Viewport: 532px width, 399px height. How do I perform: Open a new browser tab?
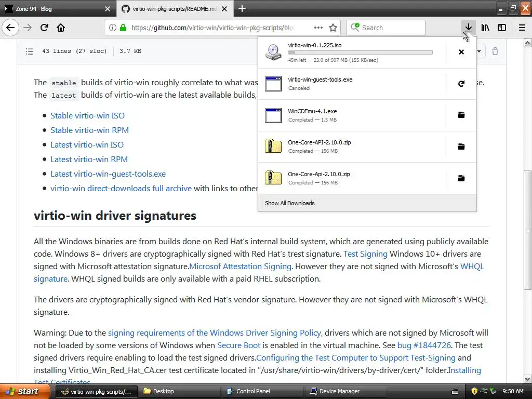242,9
